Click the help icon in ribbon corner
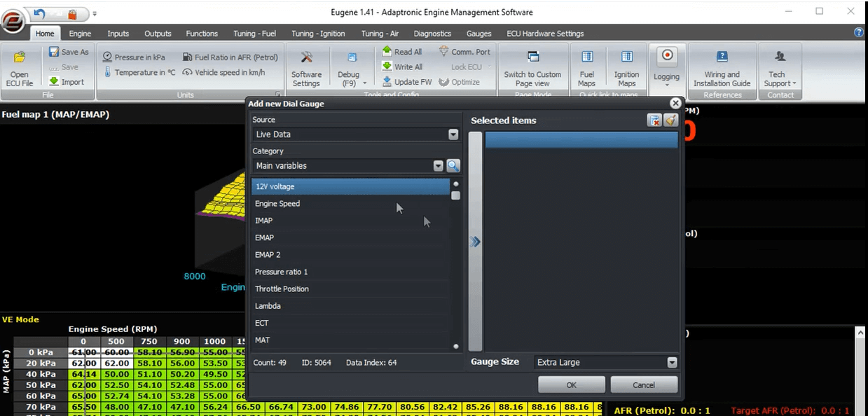Viewport: 868px width, 416px height. [x=859, y=32]
